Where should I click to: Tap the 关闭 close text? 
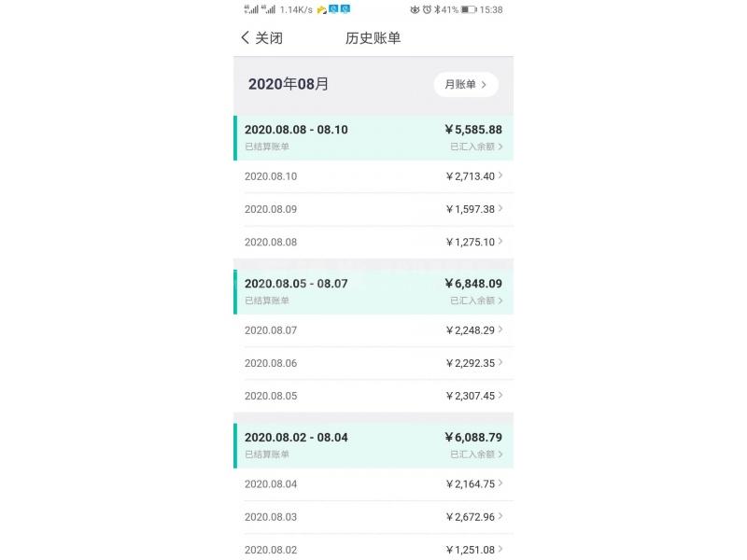269,38
